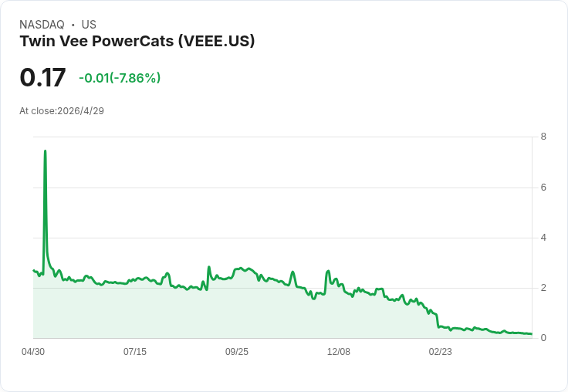The width and height of the screenshot is (568, 392).
Task: Click the price spike peak near 04/30
Action: [x=45, y=150]
